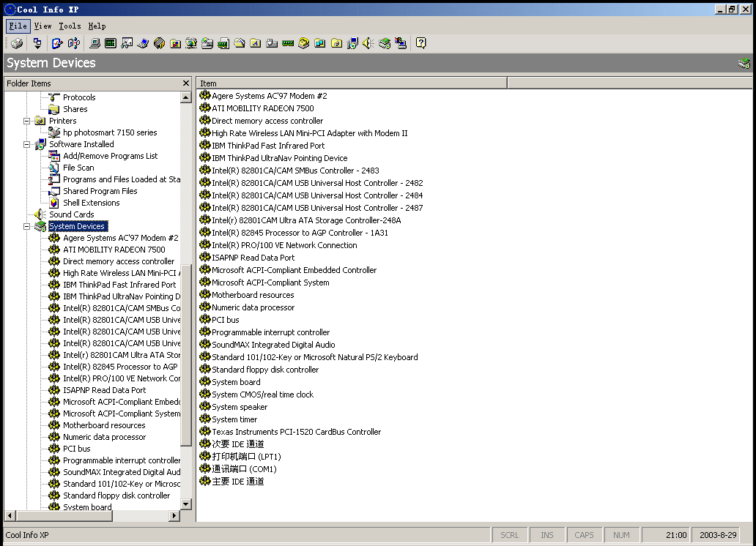The height and width of the screenshot is (546, 756).
Task: Open the fonts folder icon marked A
Action: pos(256,43)
